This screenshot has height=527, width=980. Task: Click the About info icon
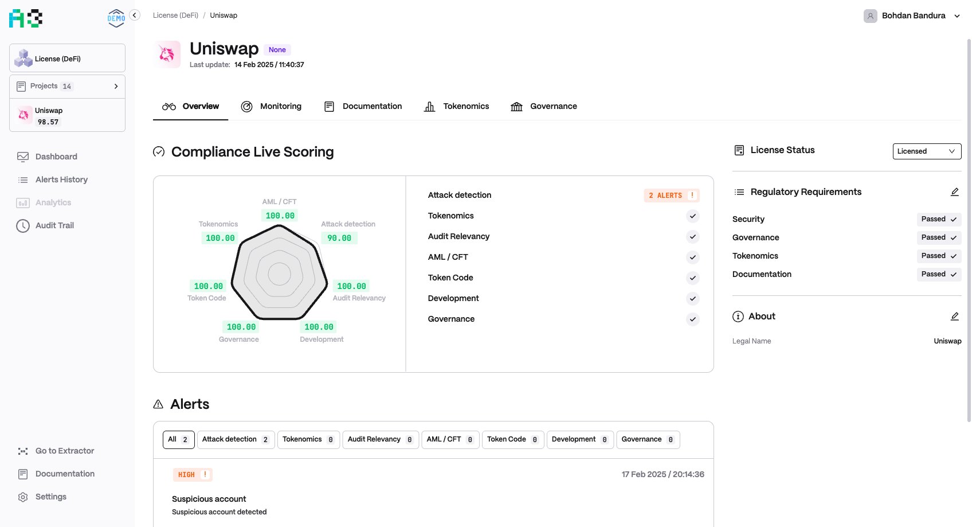(738, 317)
